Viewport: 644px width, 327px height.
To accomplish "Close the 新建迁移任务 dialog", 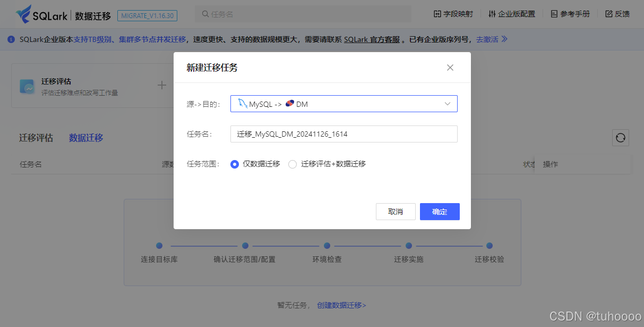I will coord(450,68).
